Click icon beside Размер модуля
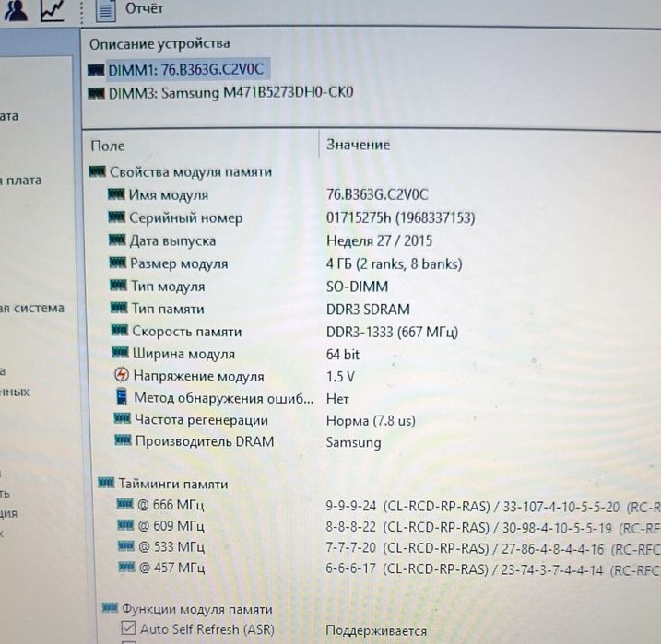661x644 pixels. (x=118, y=263)
